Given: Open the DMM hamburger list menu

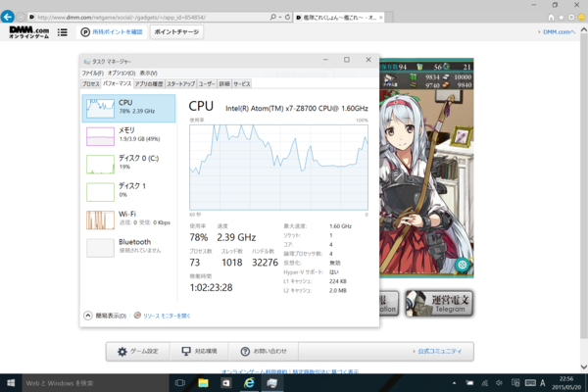Looking at the screenshot, I should [63, 32].
